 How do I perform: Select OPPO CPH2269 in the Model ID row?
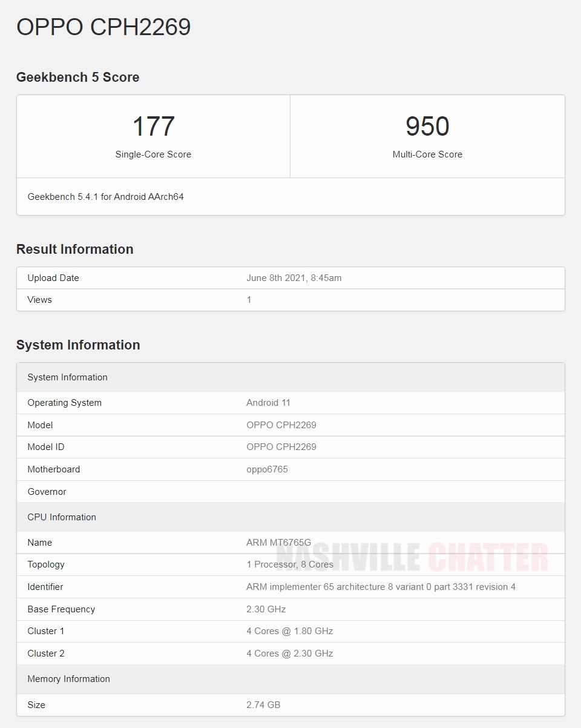(281, 447)
